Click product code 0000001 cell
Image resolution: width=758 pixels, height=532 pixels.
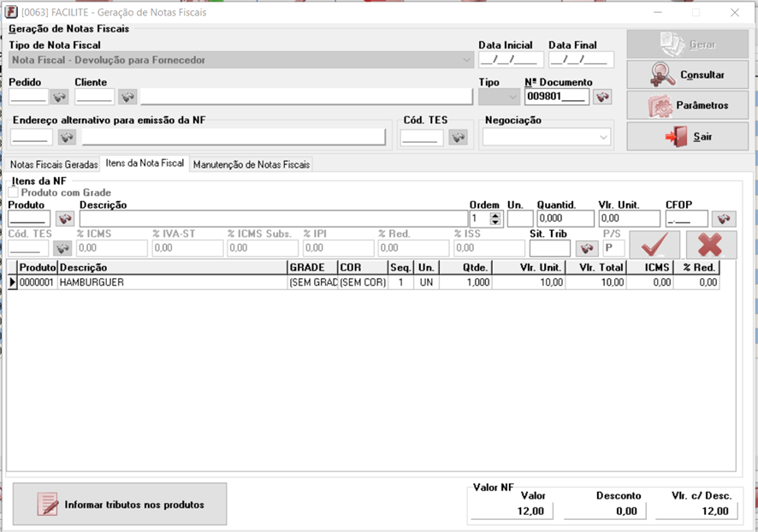pos(36,282)
